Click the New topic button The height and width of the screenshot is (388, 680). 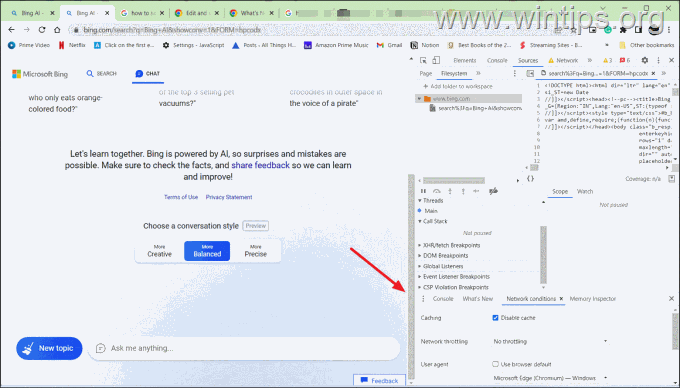pos(49,348)
